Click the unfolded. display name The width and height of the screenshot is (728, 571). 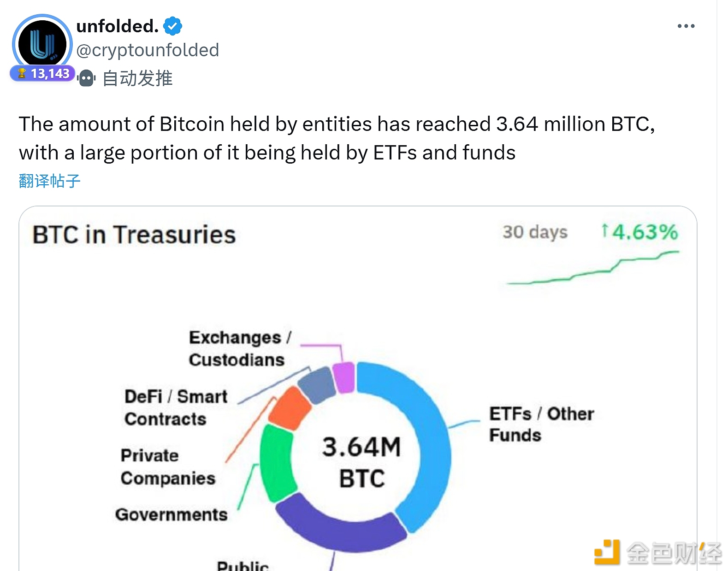(117, 26)
